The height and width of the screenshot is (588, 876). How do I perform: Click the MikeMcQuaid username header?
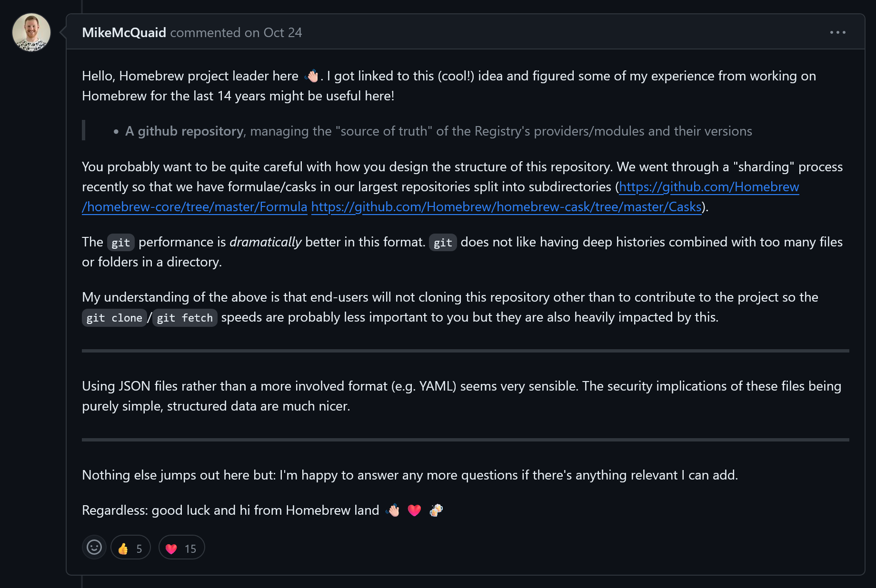click(124, 32)
